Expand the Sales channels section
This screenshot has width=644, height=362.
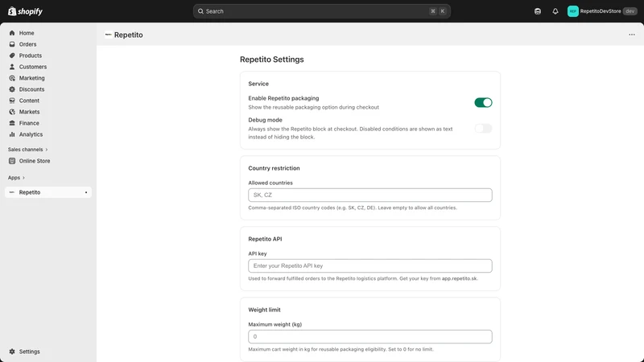[27, 150]
